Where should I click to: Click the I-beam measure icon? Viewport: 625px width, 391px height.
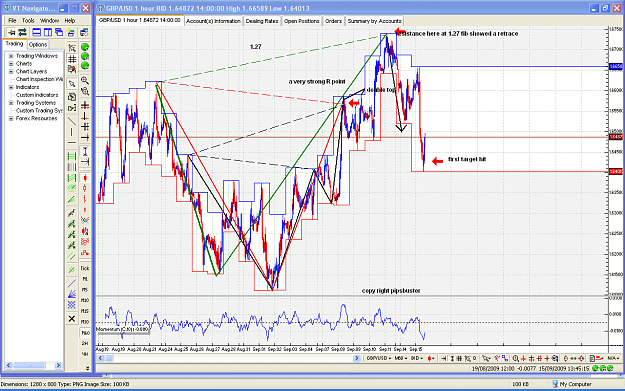tap(85, 151)
